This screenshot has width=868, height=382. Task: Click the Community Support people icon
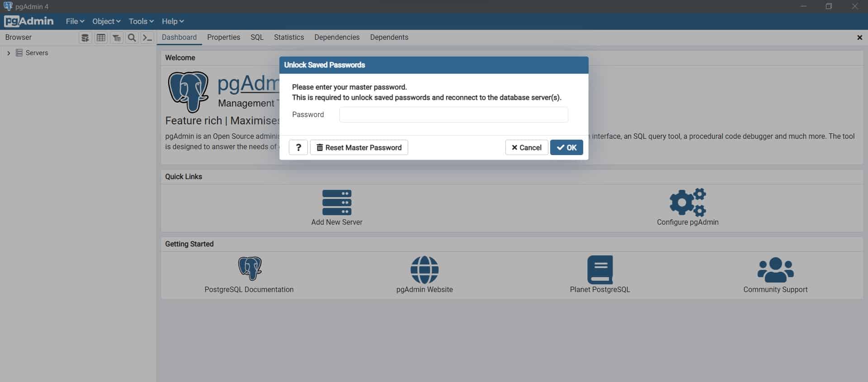pyautogui.click(x=775, y=270)
